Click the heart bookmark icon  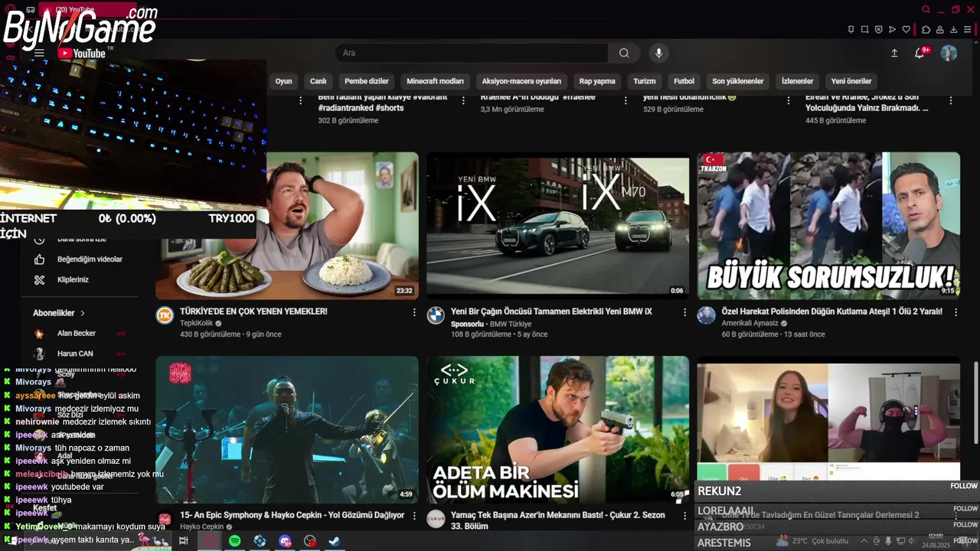coord(906,29)
